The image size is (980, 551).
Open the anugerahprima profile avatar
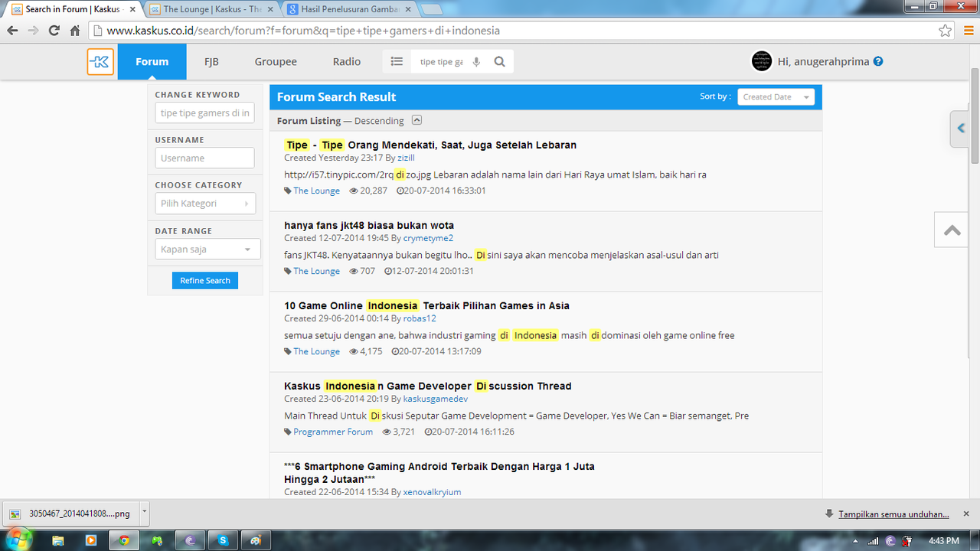[762, 61]
